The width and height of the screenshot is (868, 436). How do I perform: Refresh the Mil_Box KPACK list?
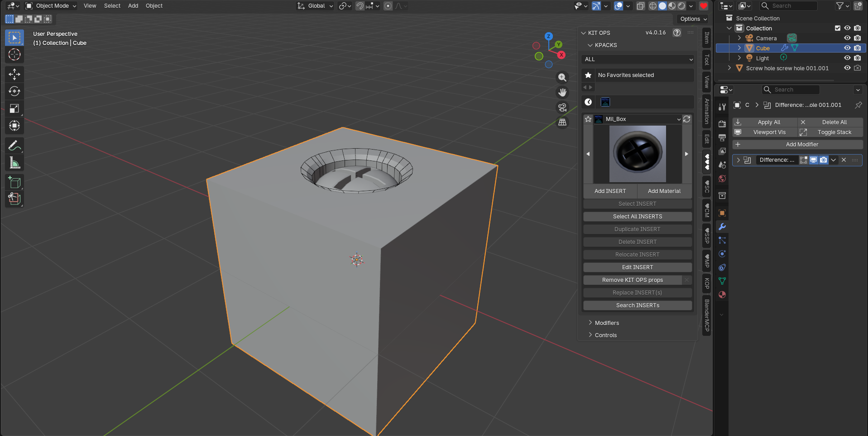click(687, 119)
